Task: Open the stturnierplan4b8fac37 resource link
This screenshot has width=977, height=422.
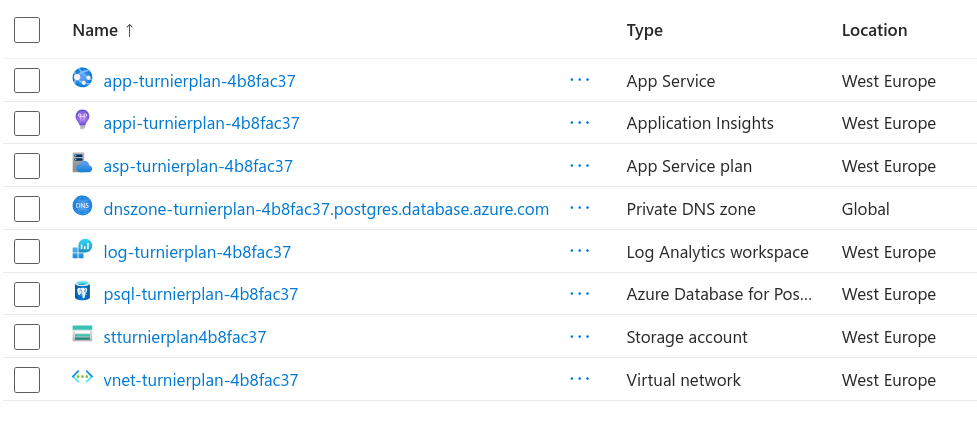Action: click(x=185, y=337)
